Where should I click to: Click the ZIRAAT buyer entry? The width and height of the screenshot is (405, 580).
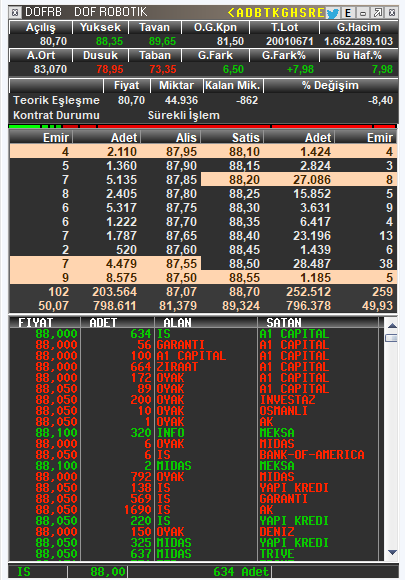click(177, 367)
